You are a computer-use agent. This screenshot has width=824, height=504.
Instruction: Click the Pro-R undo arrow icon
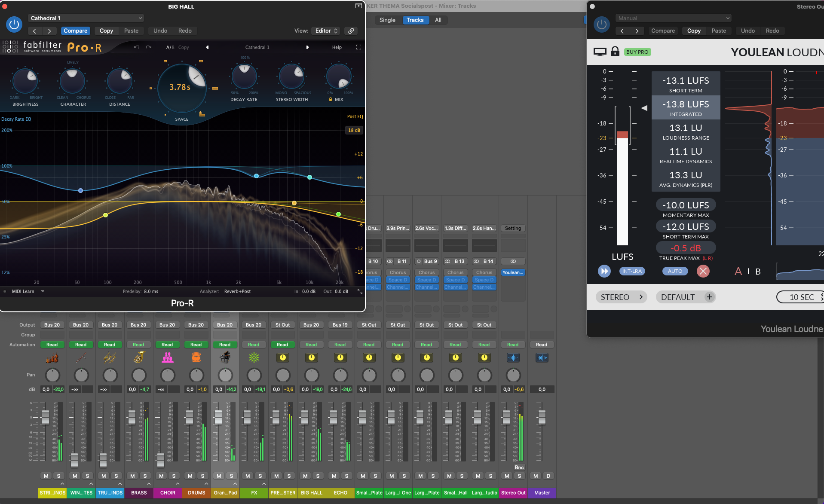point(137,47)
